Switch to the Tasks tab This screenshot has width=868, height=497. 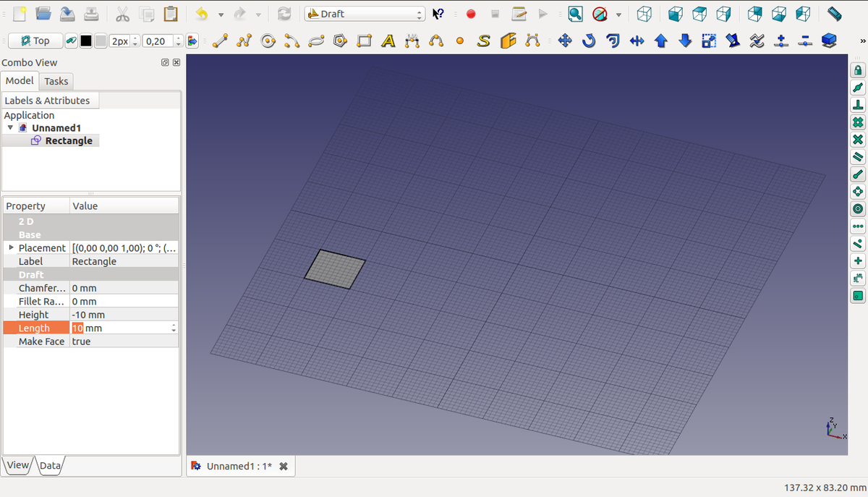pyautogui.click(x=56, y=81)
